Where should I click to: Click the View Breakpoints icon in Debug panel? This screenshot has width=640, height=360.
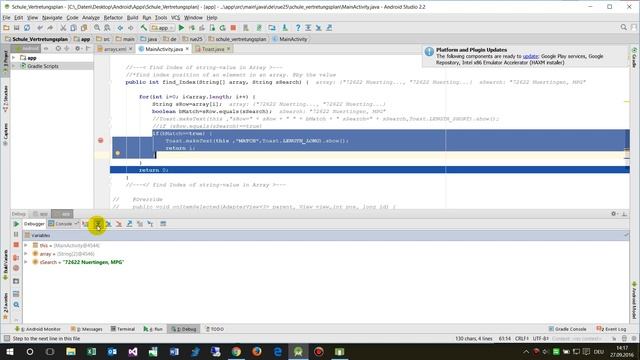click(16, 258)
